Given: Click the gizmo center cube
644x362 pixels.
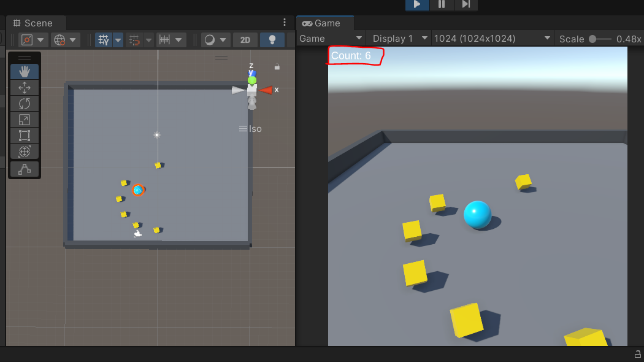Looking at the screenshot, I should (251, 90).
